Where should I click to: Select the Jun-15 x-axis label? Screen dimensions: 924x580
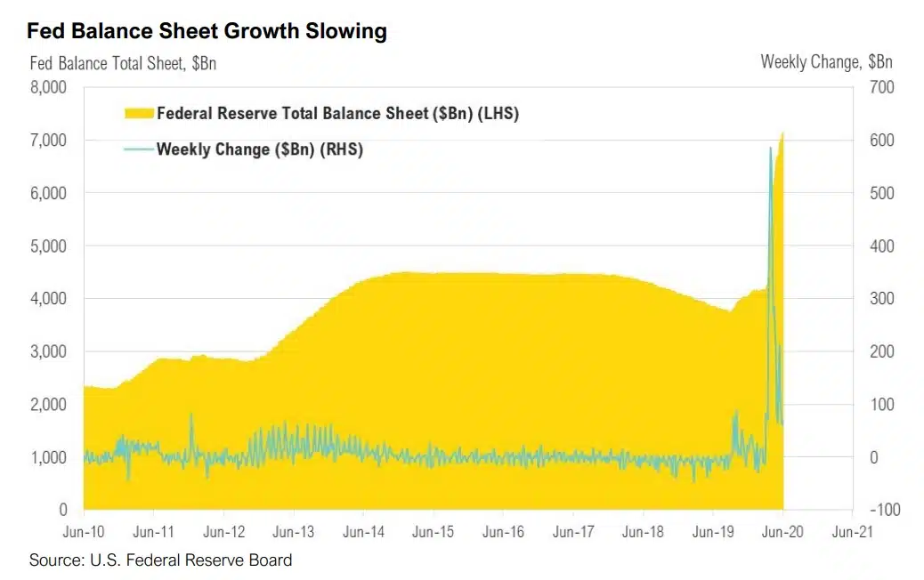[x=433, y=532]
